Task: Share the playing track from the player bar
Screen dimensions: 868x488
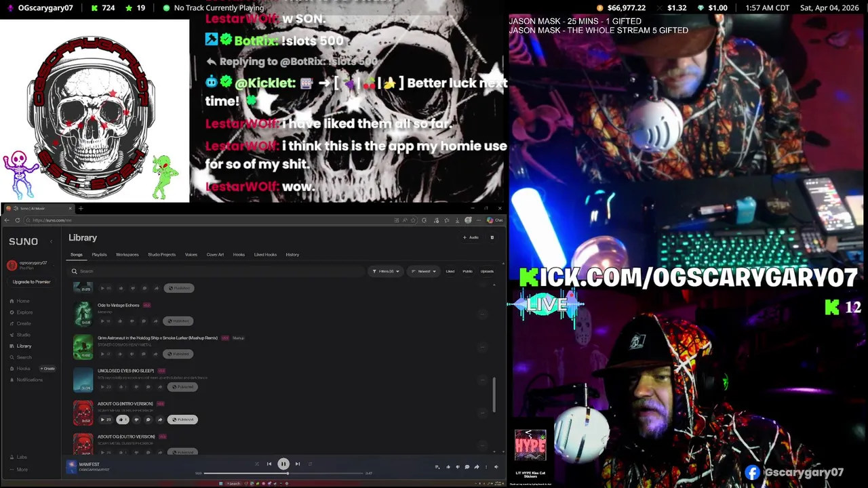Action: [477, 466]
